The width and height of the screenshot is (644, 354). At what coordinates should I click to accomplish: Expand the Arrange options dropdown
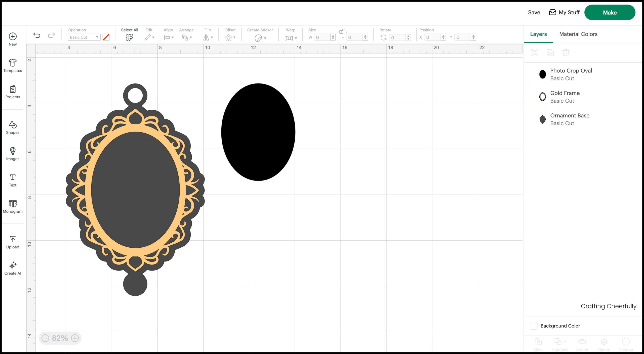(186, 37)
